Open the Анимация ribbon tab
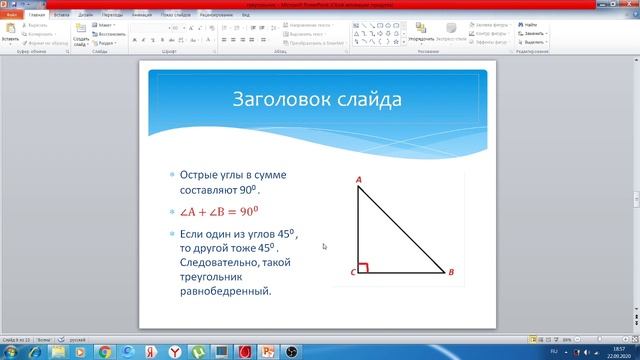The image size is (640, 360). (142, 15)
